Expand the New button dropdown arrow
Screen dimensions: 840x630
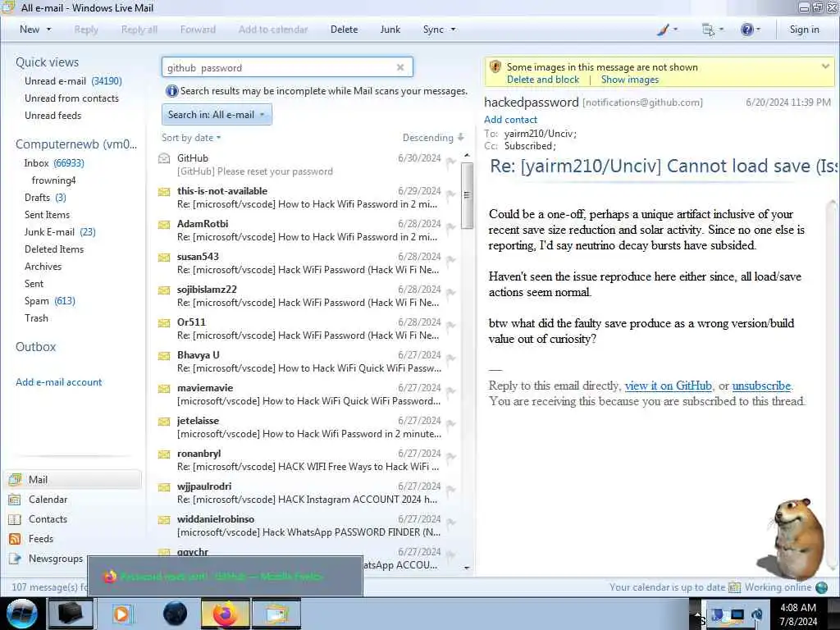point(49,30)
